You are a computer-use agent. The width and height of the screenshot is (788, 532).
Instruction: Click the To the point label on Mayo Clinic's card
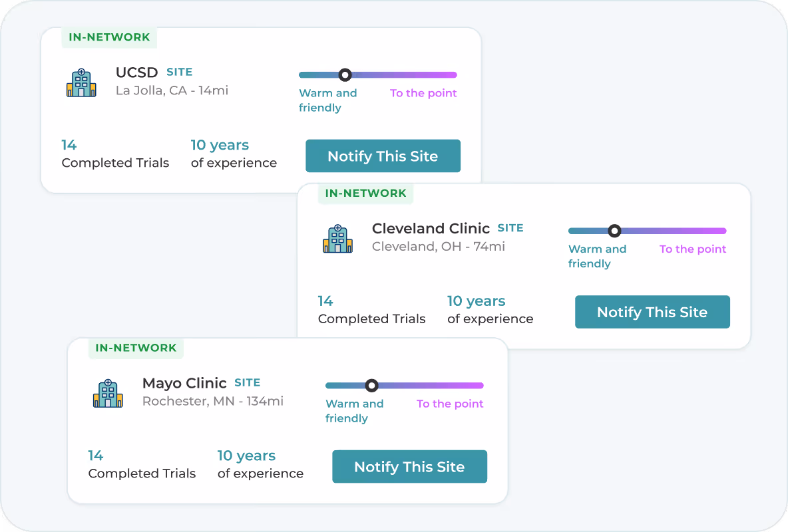[449, 404]
